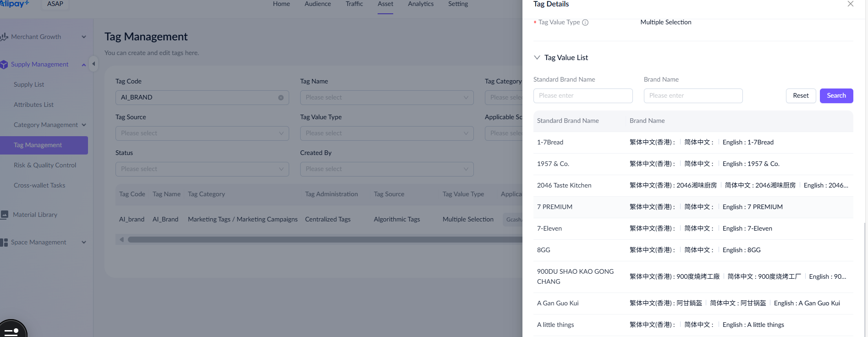This screenshot has height=337, width=868.
Task: Clear the Tag Code field text
Action: tap(281, 98)
